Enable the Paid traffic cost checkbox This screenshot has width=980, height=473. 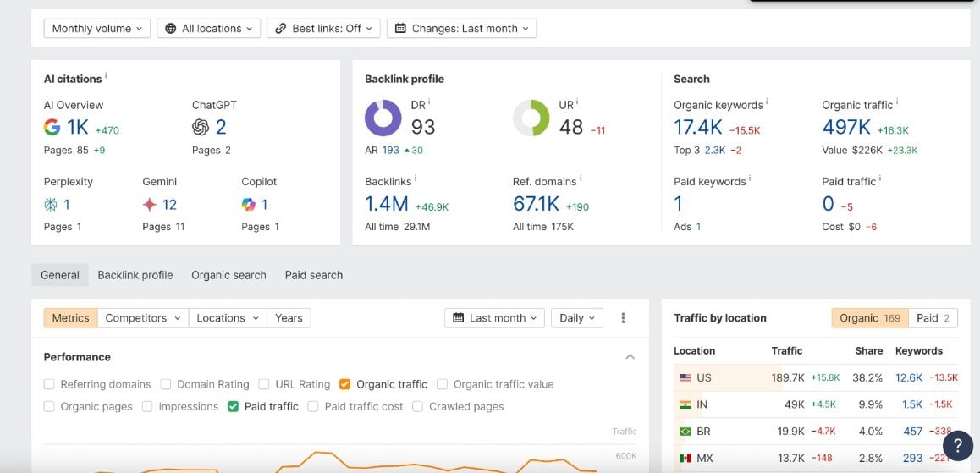pos(313,407)
